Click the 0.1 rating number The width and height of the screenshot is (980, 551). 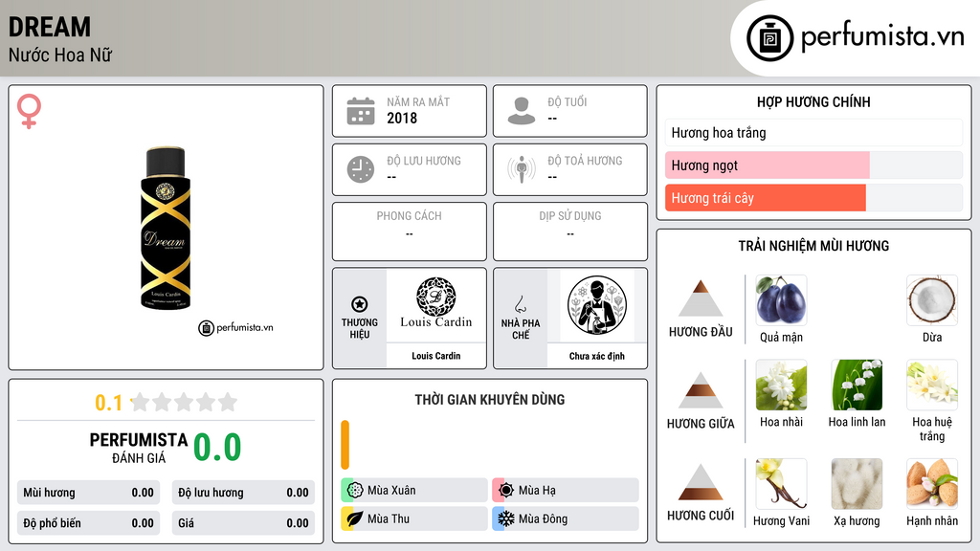(x=109, y=403)
